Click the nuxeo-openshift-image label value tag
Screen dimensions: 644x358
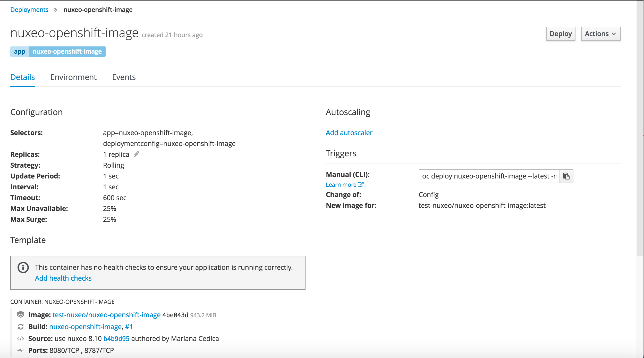[67, 52]
